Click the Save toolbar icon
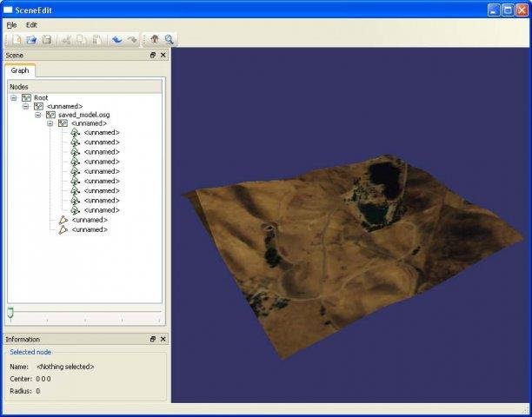 pyautogui.click(x=47, y=39)
